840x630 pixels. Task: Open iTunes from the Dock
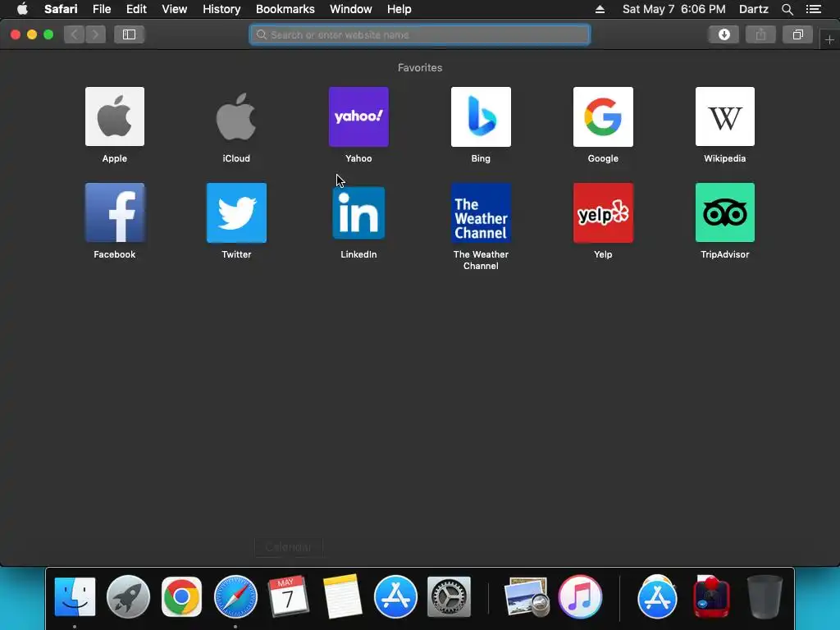580,596
